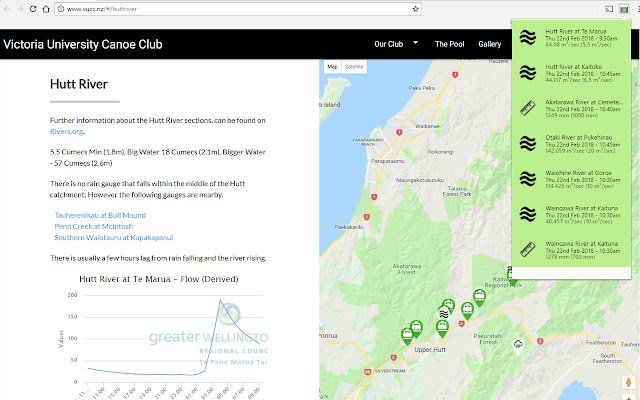This screenshot has height=400, width=640.
Task: Toggle the green river gauge extension icon
Action: tap(624, 9)
